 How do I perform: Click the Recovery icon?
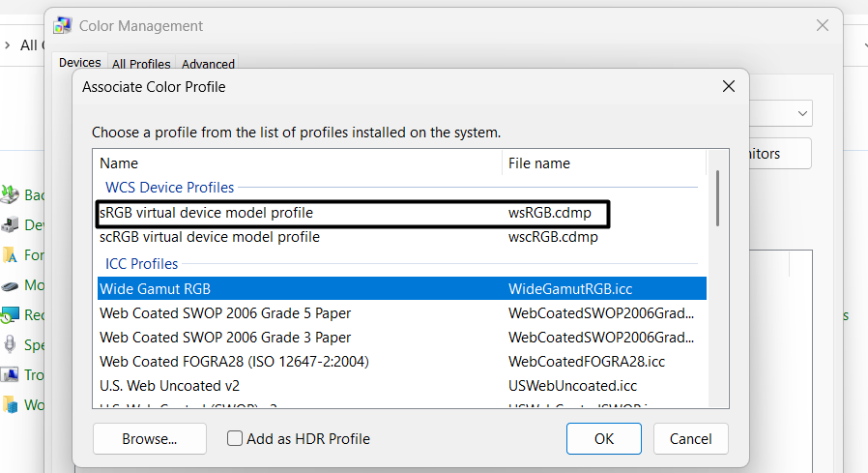10,315
